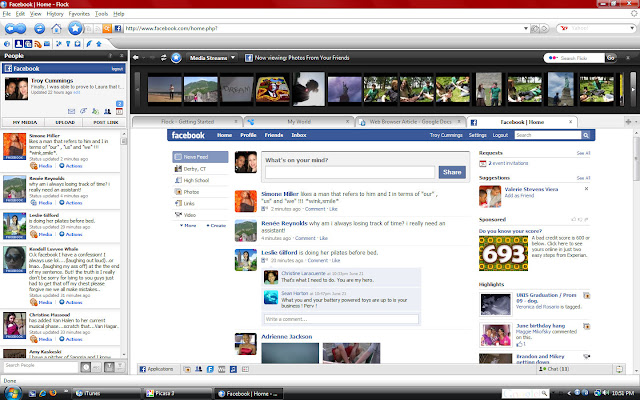Viewport: 640px width, 400px height.
Task: Open the People sidebar icon in Flock toolbar
Action: click(x=18, y=44)
